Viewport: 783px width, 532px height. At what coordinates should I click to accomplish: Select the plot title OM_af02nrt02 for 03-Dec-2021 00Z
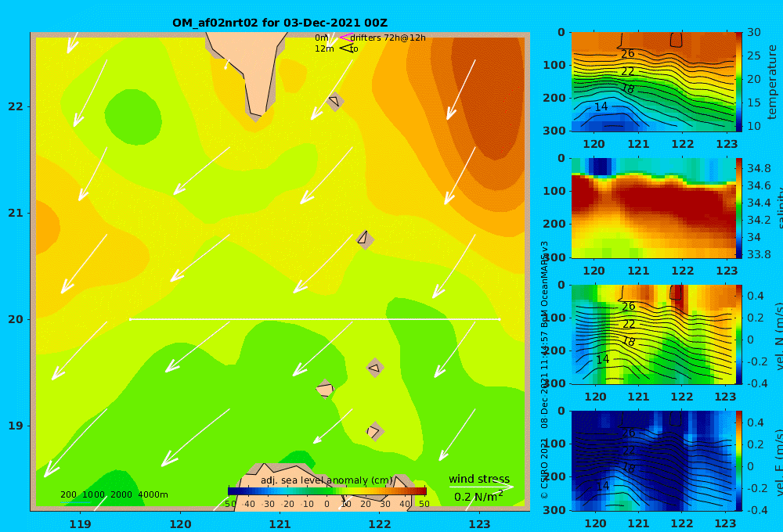pyautogui.click(x=280, y=23)
